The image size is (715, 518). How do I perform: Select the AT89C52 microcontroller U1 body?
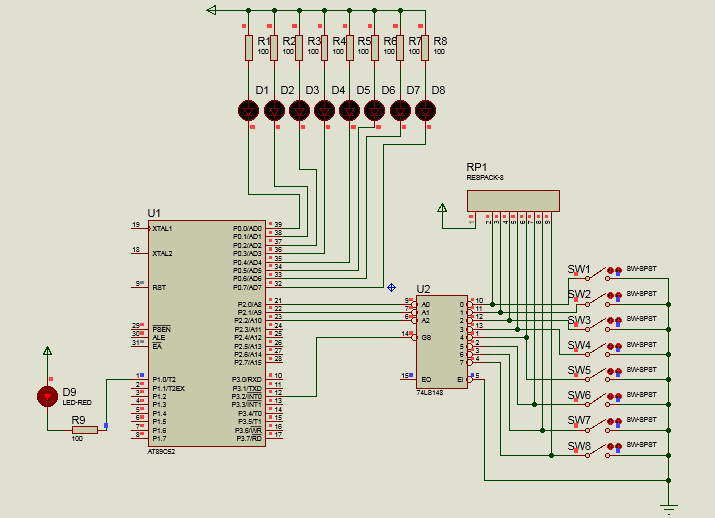click(x=205, y=332)
